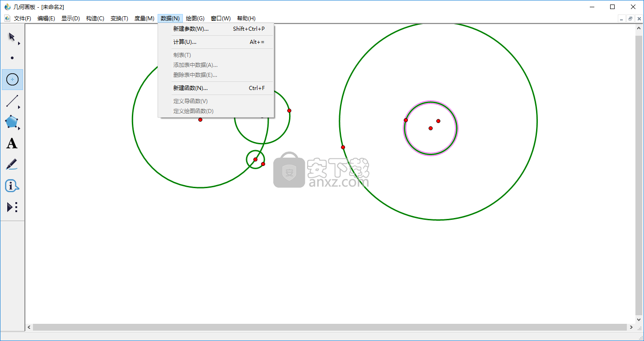Choose 计算(U)... from menu
Viewport: 644px width, 341px height.
point(216,42)
